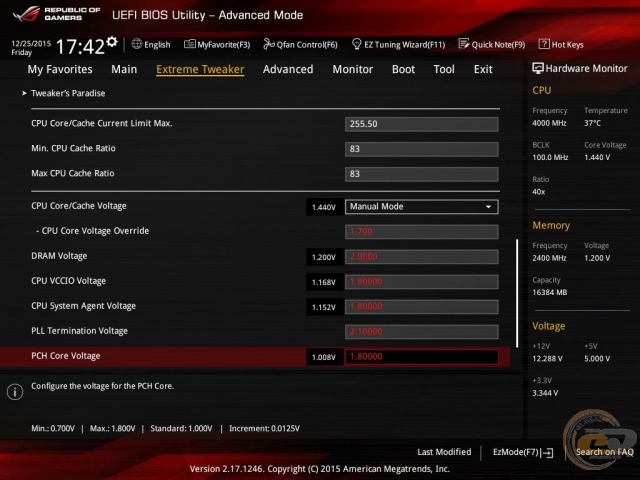The image size is (640, 480).
Task: Click the 37°C temperature value
Action: coord(592,123)
